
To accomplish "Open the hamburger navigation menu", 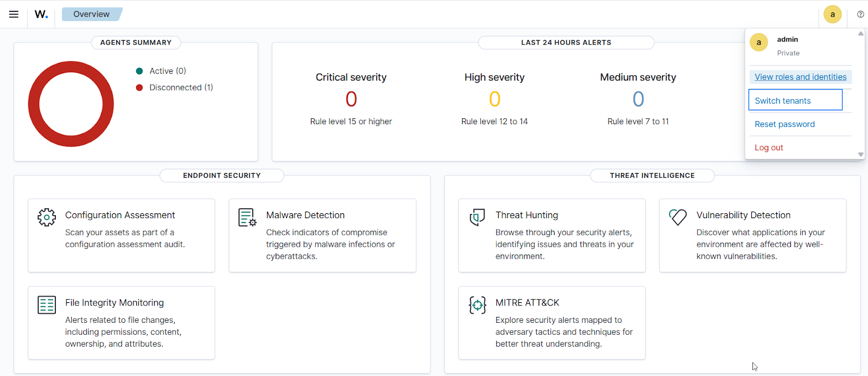I will (14, 14).
